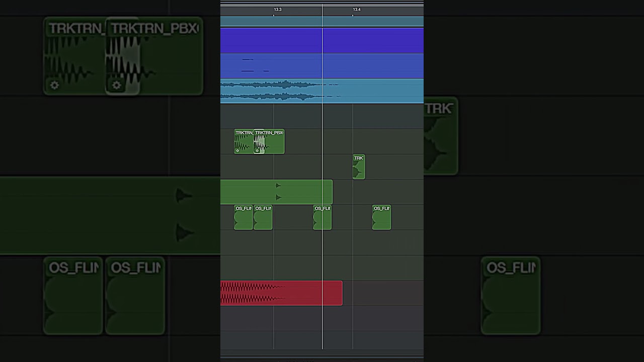The width and height of the screenshot is (644, 362).
Task: Select the blue MIDI region with notes
Action: (x=322, y=65)
